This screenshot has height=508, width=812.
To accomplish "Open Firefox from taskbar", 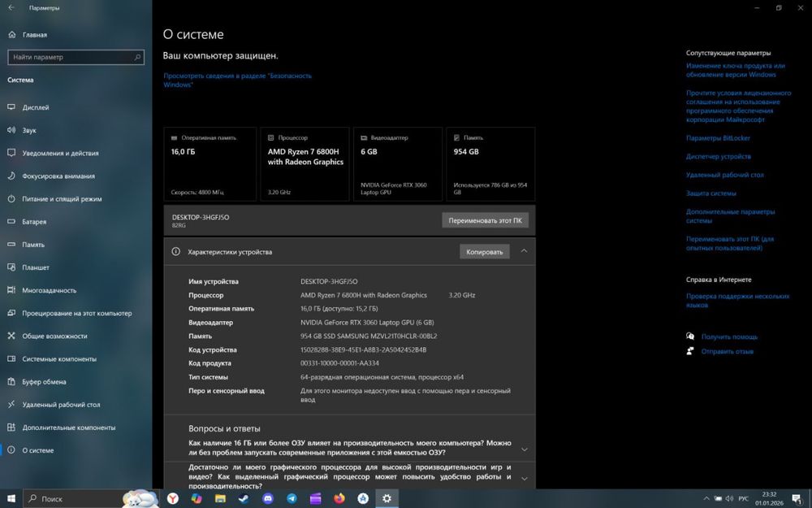I will pyautogui.click(x=339, y=499).
